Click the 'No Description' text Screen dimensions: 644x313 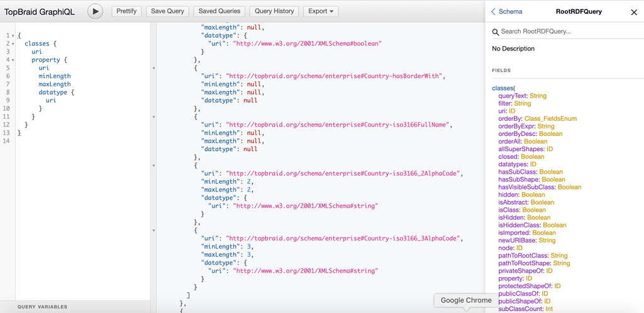point(513,48)
